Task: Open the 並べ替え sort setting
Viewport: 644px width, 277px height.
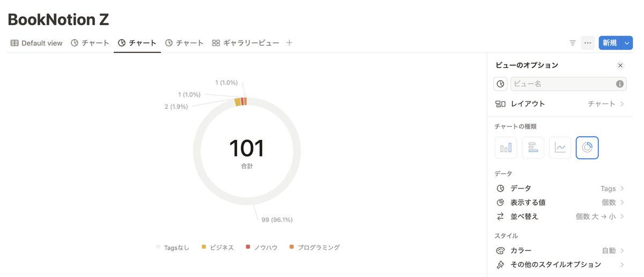Action: tap(560, 216)
